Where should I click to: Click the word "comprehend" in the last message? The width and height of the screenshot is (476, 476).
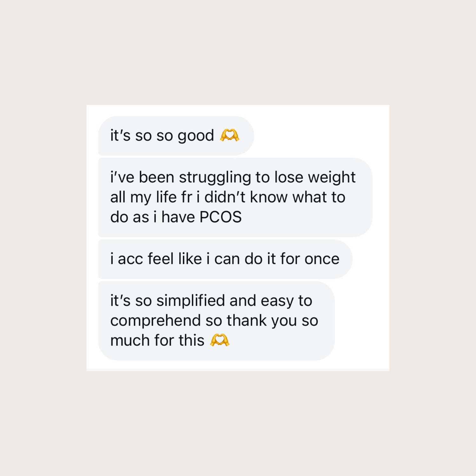(155, 321)
